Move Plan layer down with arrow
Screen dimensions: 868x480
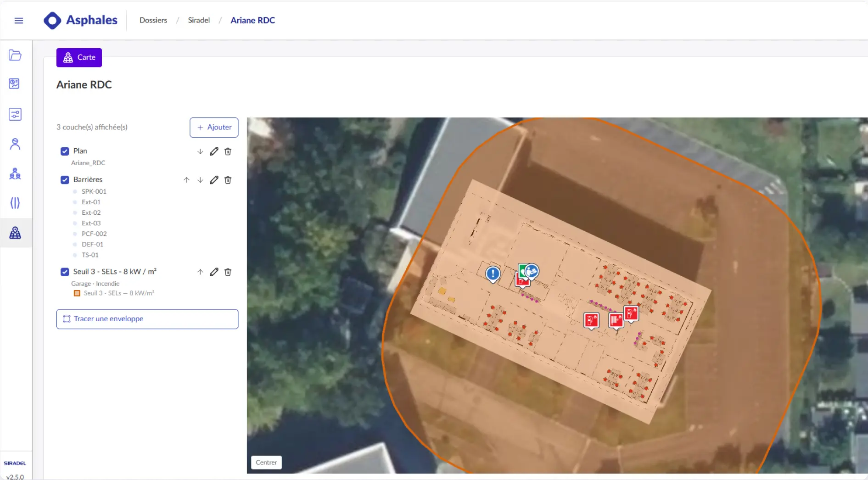point(200,151)
